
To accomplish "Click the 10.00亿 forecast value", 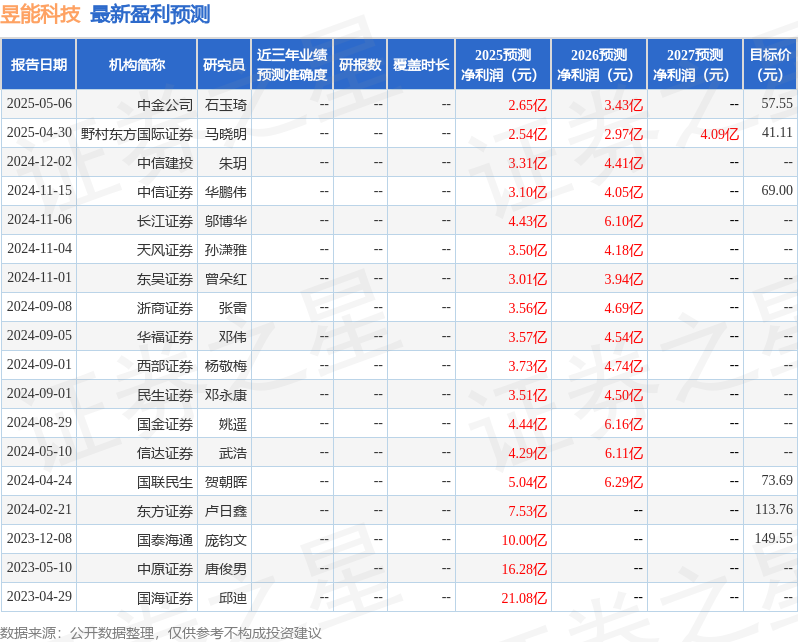I will (524, 540).
